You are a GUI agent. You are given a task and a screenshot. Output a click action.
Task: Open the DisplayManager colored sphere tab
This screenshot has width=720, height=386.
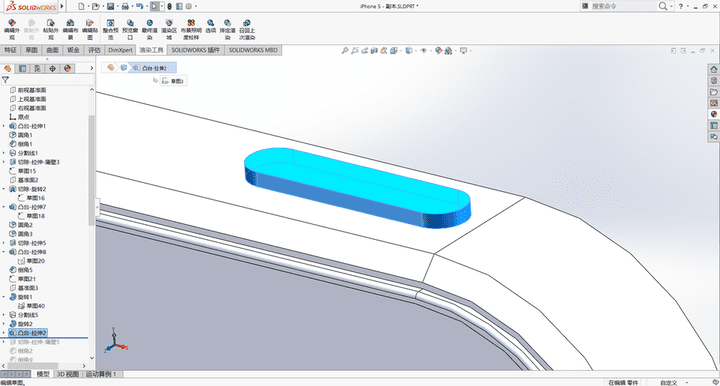coord(68,68)
